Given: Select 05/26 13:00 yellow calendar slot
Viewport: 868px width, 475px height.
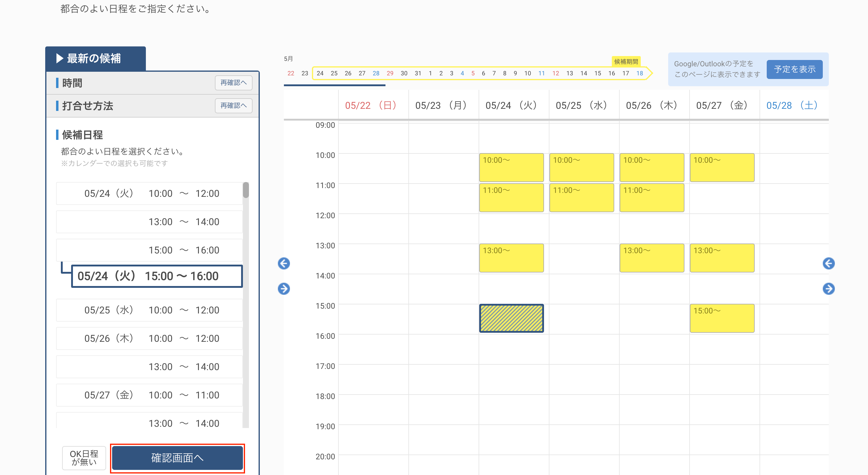Looking at the screenshot, I should click(652, 258).
